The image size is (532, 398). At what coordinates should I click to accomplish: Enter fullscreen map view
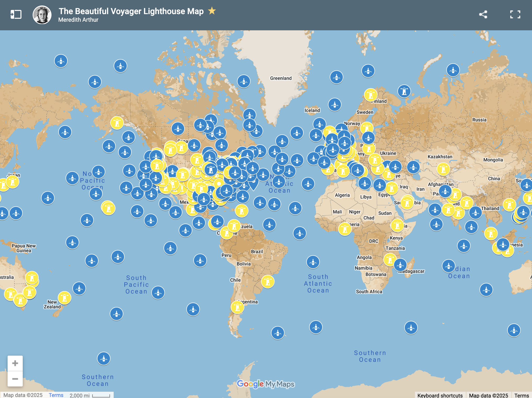point(515,14)
